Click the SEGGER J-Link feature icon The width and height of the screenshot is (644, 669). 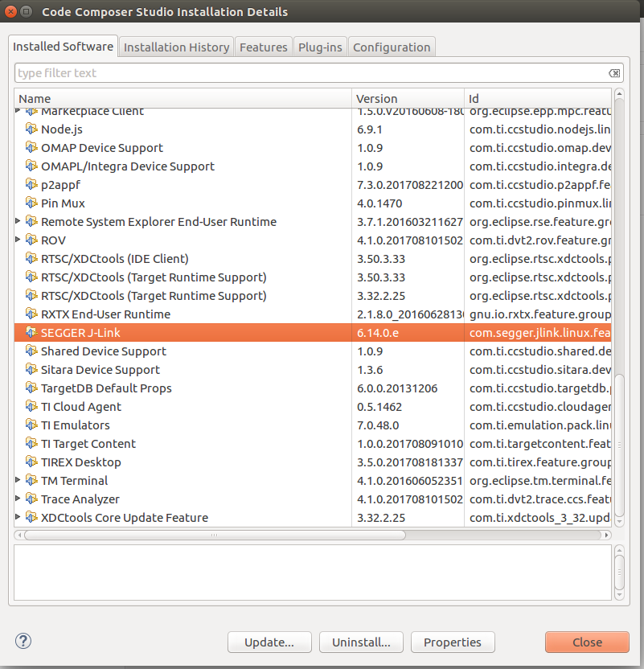[x=31, y=331]
